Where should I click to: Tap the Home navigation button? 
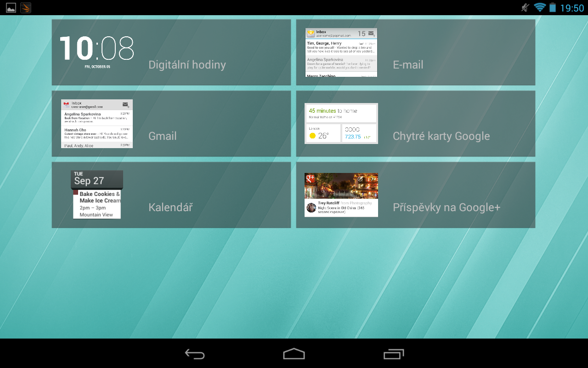[x=294, y=354]
